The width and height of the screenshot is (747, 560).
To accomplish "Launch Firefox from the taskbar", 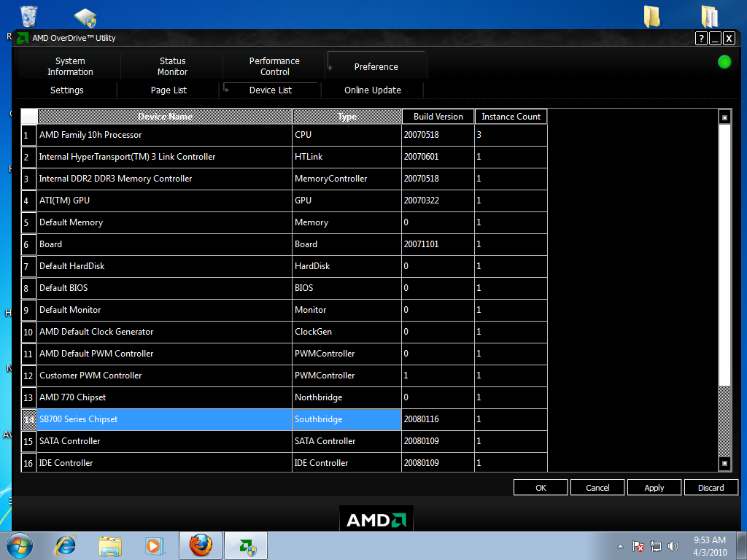I will click(x=201, y=545).
